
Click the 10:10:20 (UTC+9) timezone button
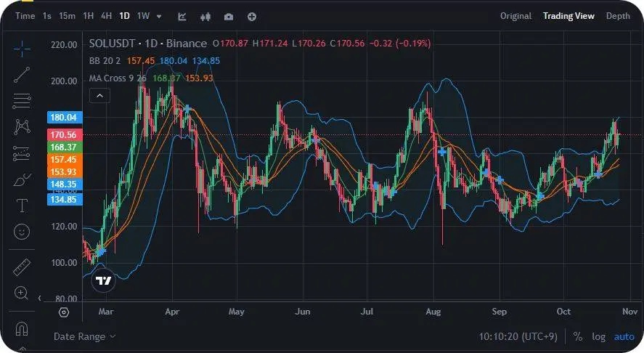[x=518, y=336]
